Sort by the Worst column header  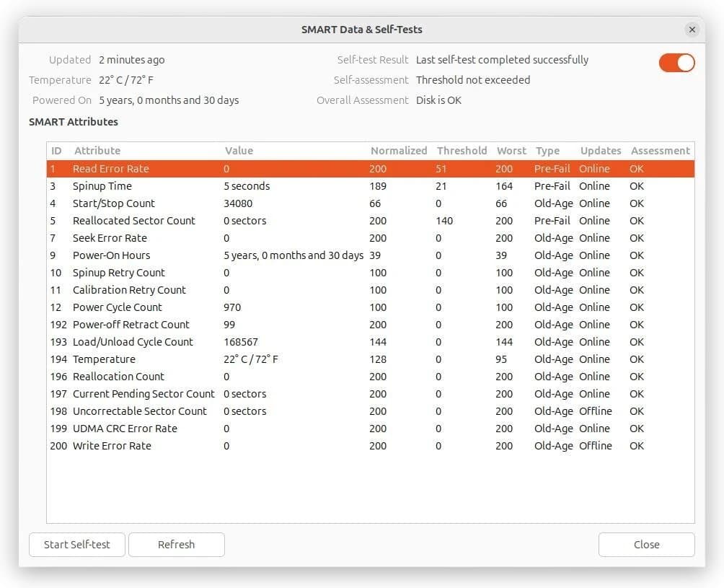click(x=511, y=151)
